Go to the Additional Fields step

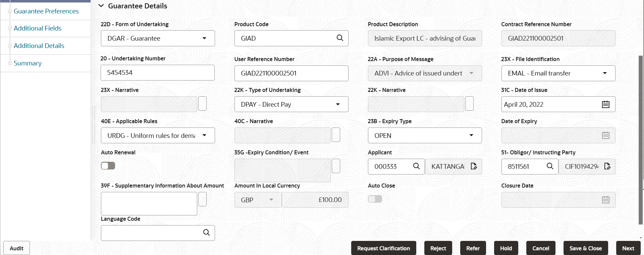click(38, 29)
